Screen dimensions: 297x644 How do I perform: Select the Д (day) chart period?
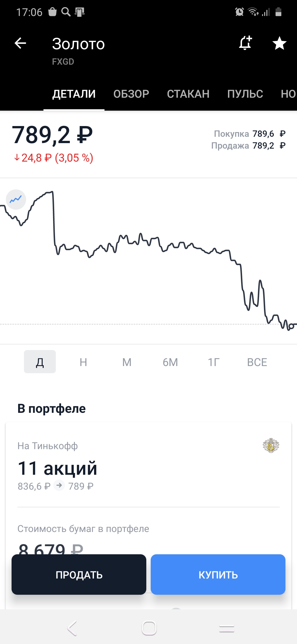(x=40, y=362)
